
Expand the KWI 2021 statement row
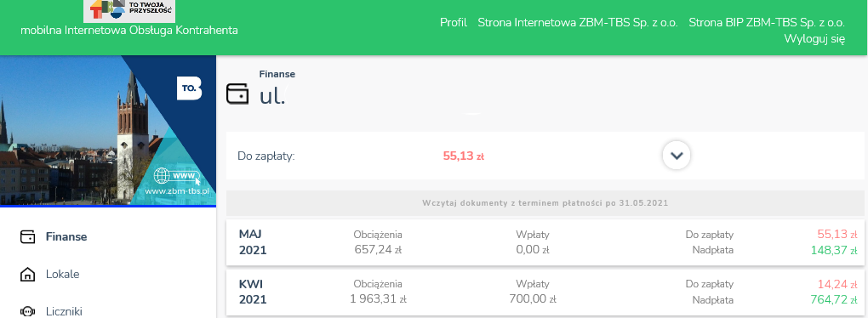[x=545, y=292]
